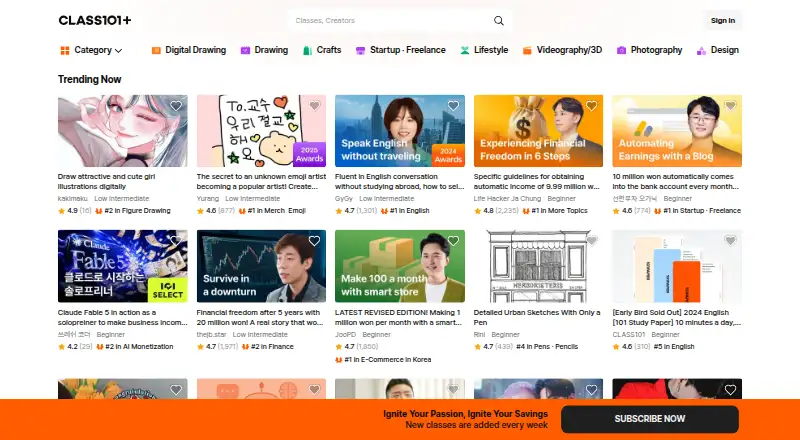
Task: Open the anime girl illustration thumbnail
Action: pyautogui.click(x=122, y=131)
